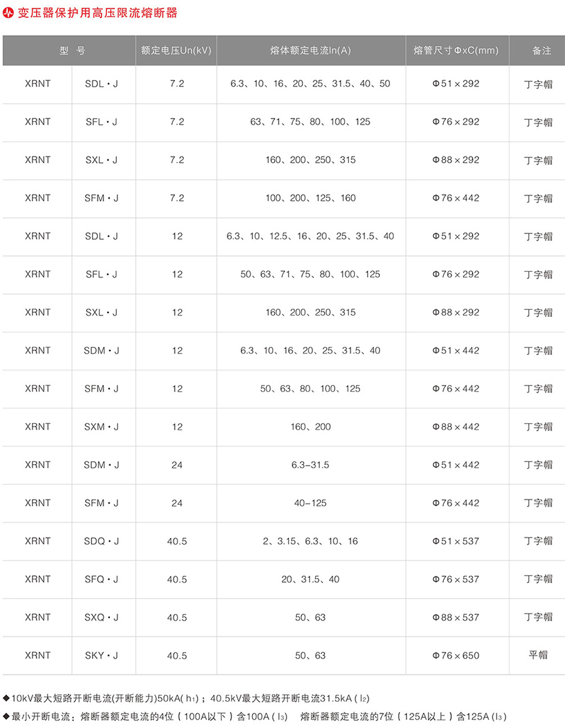Click the SXM·J model cell
565x728 pixels.
tap(101, 427)
